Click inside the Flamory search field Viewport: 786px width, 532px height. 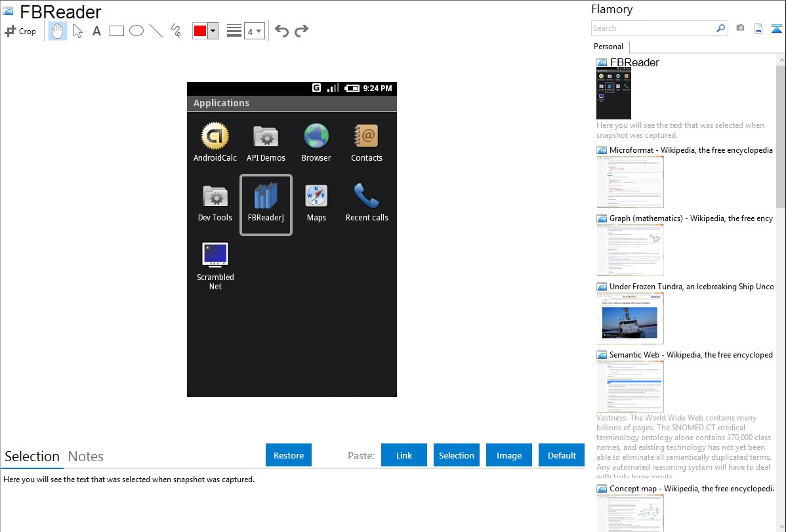[653, 28]
